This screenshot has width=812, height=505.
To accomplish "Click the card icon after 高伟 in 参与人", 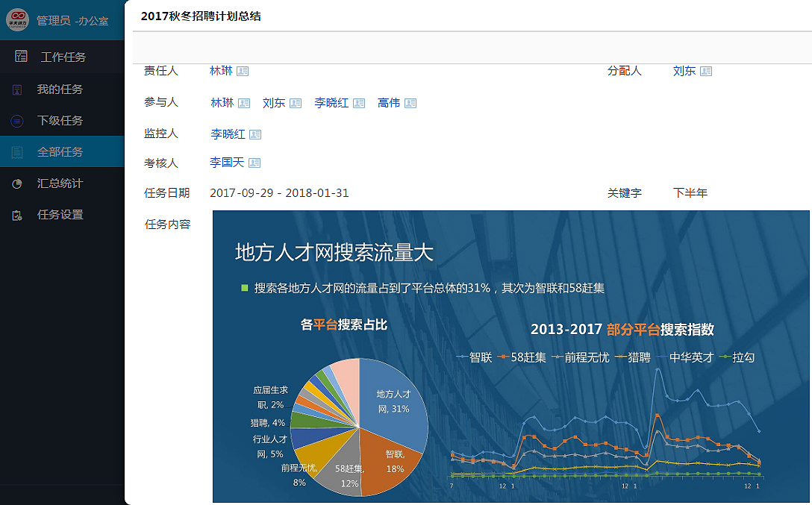I will [x=410, y=104].
